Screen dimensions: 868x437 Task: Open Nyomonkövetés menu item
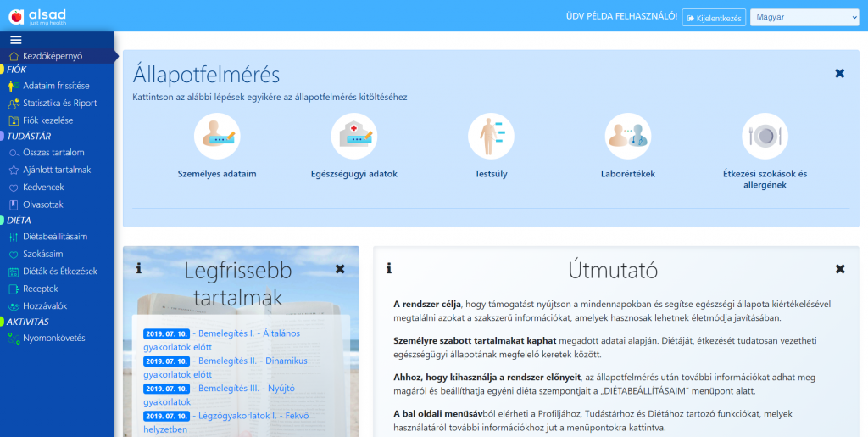point(54,338)
